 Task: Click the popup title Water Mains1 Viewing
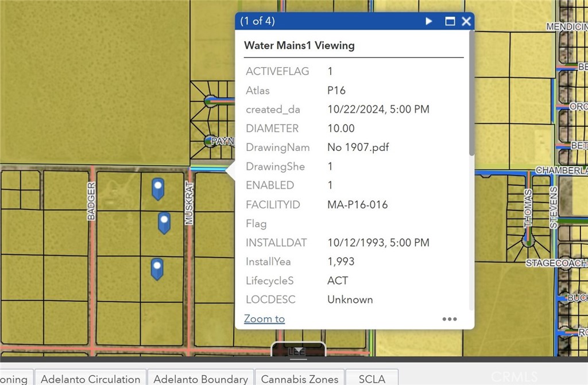[299, 45]
